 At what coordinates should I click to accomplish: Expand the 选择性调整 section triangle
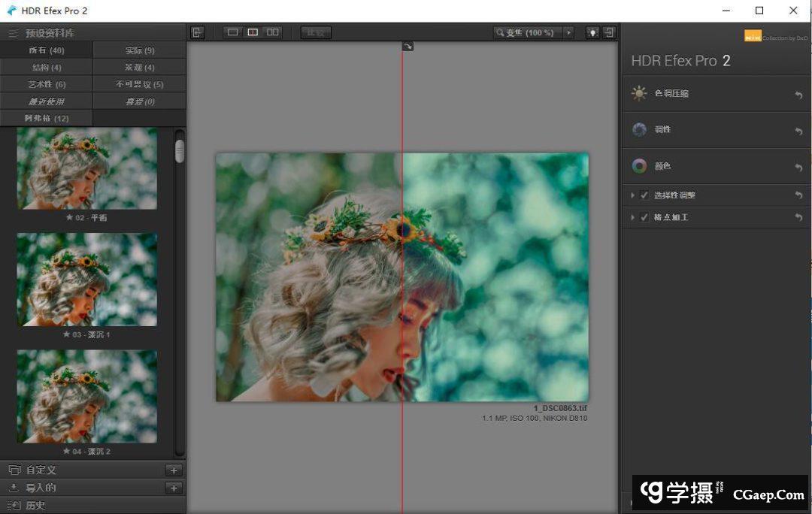(x=633, y=195)
